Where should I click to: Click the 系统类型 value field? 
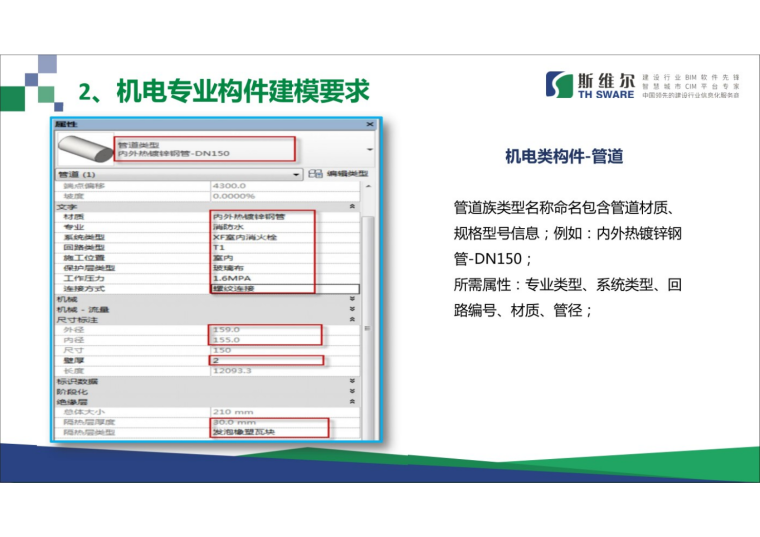point(262,236)
